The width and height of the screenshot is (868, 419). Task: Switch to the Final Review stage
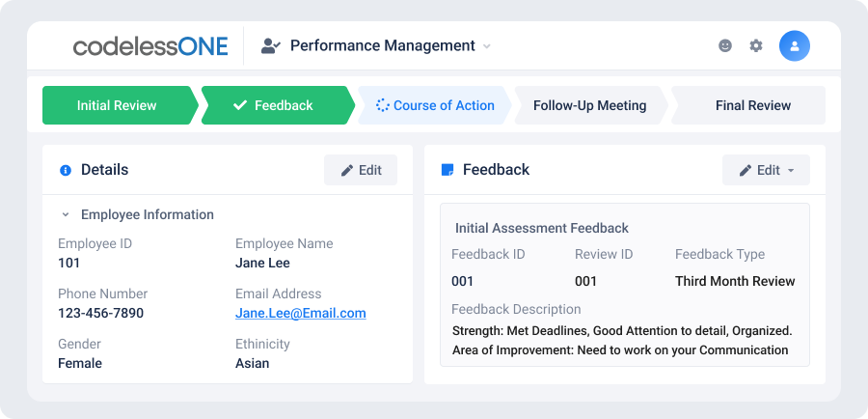[748, 105]
